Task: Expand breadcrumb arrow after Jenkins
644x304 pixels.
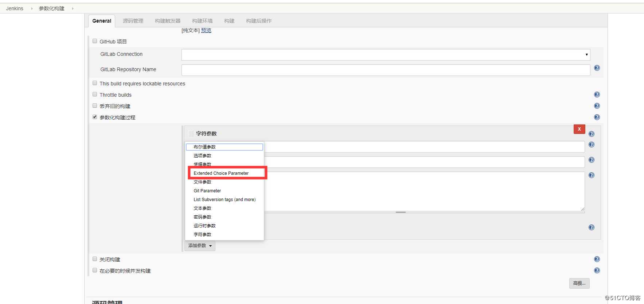Action: pyautogui.click(x=32, y=8)
